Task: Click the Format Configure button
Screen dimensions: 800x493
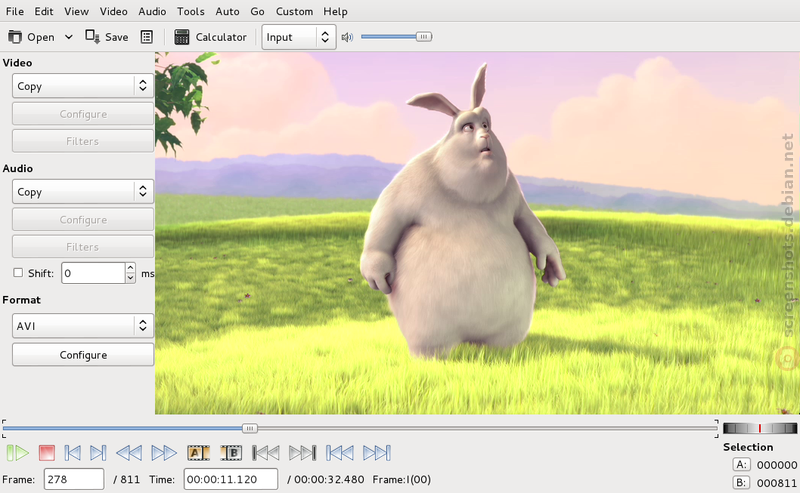Action: click(83, 355)
